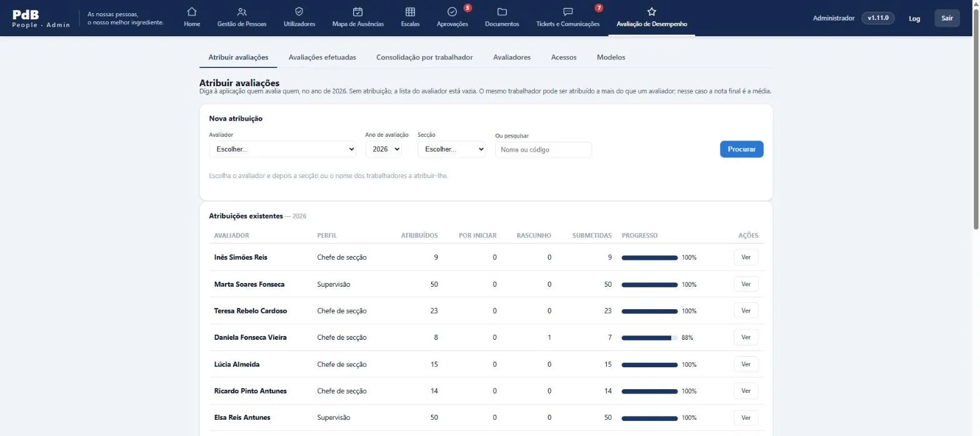Switch to Atribuir avaliações tab

tap(238, 57)
